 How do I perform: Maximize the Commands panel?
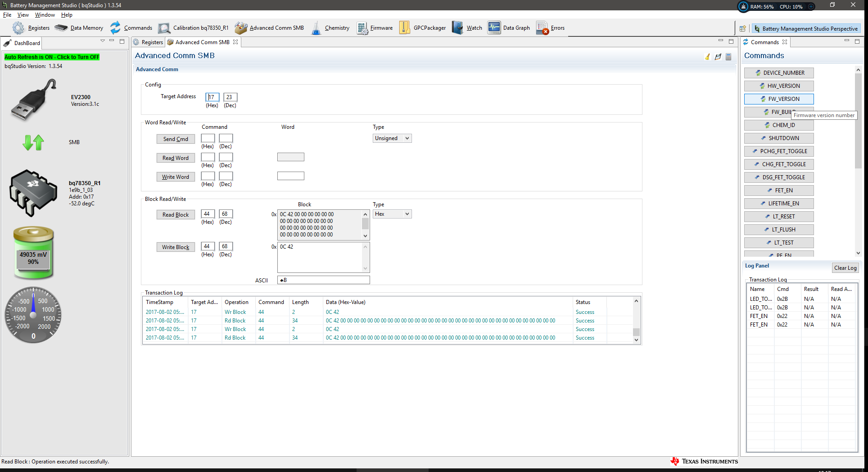[x=857, y=41]
